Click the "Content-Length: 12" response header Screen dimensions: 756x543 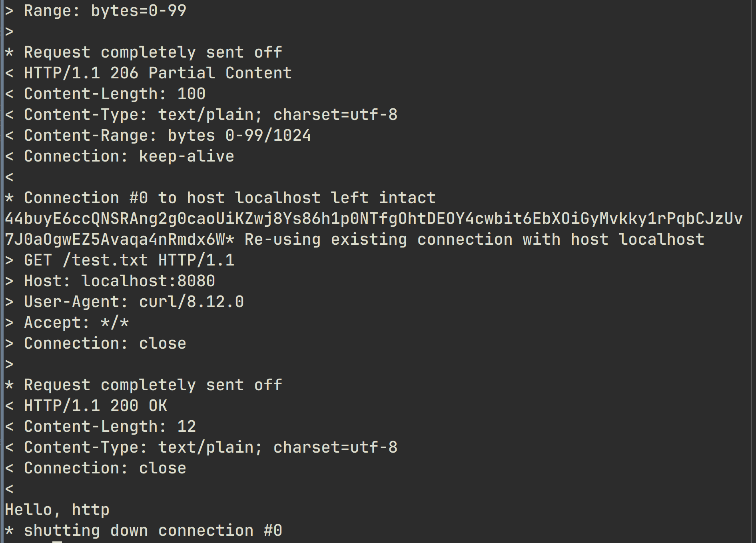click(x=110, y=427)
